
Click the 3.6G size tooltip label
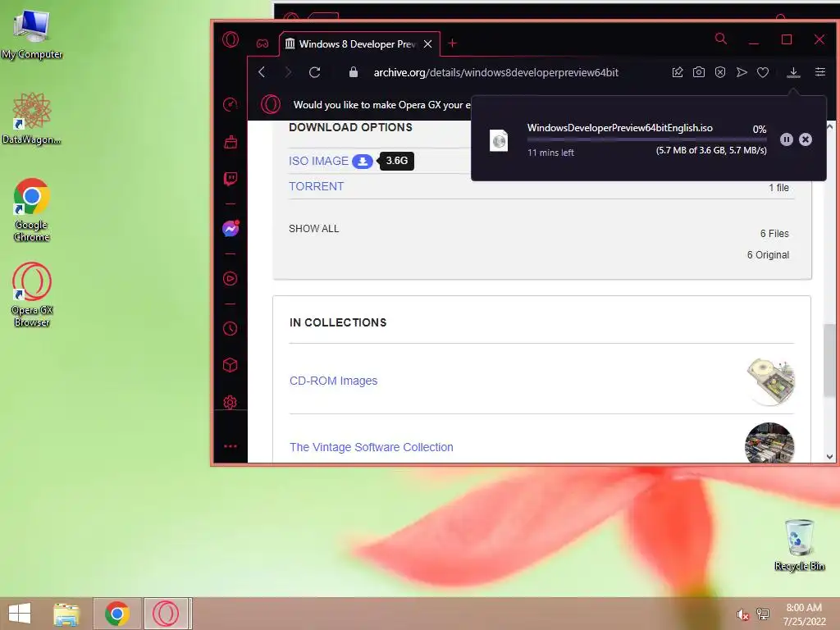397,161
